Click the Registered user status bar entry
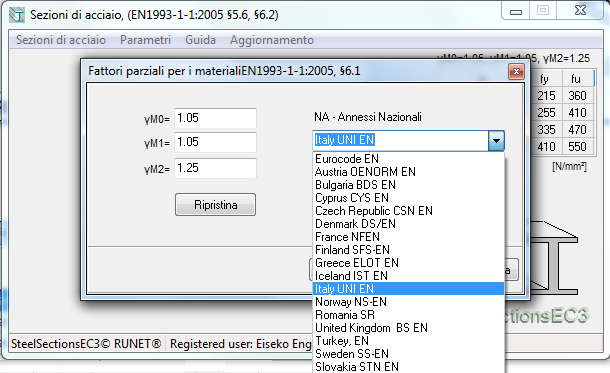The image size is (610, 373). pyautogui.click(x=240, y=344)
